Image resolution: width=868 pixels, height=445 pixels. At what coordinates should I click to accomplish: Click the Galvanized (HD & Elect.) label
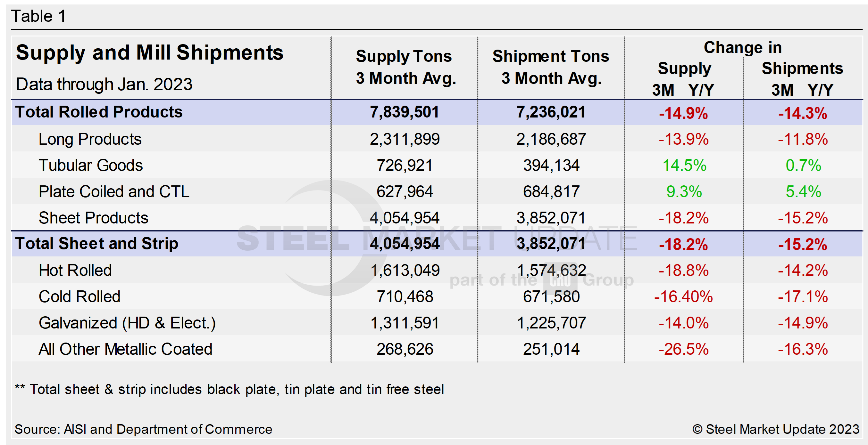pyautogui.click(x=127, y=323)
